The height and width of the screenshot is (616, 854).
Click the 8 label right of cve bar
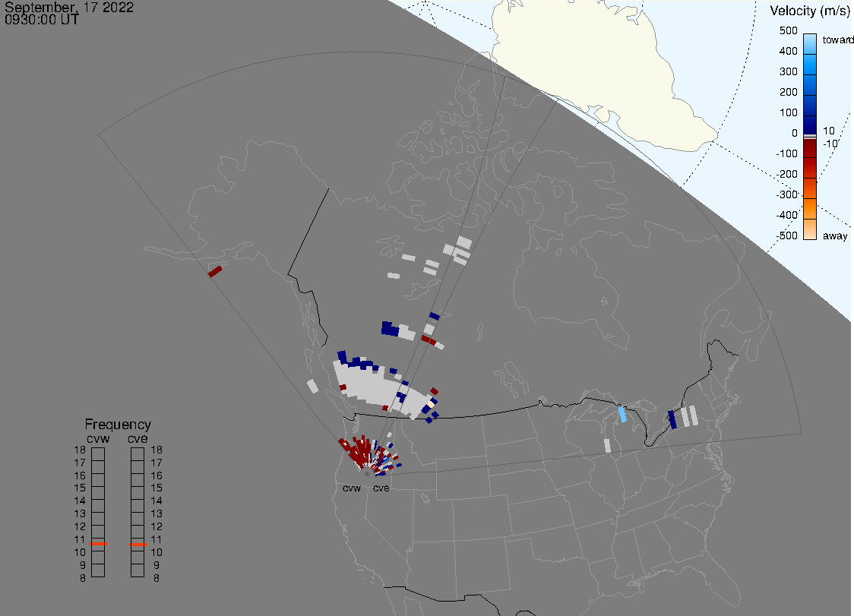[x=157, y=579]
